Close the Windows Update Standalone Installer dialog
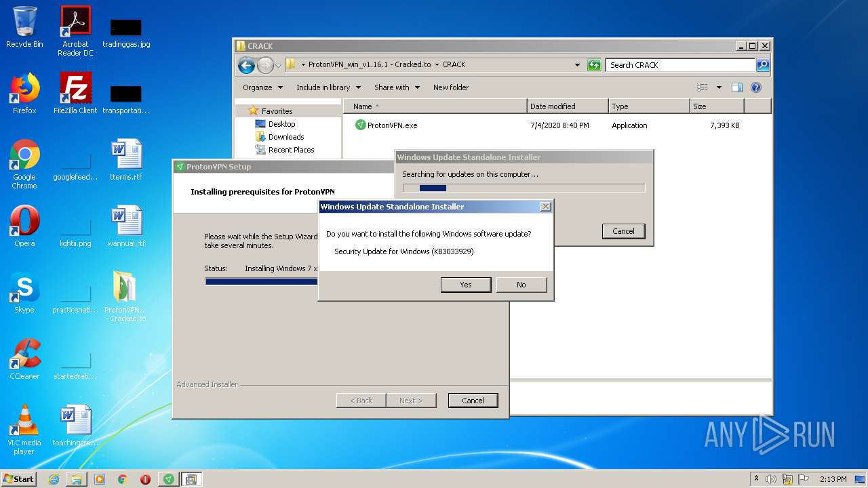The width and height of the screenshot is (868, 488). pos(546,207)
